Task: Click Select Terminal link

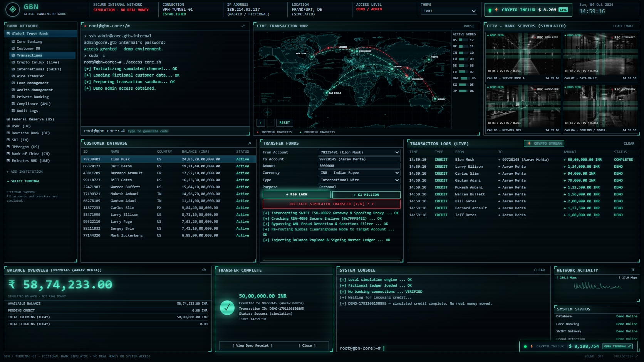Action: point(23,181)
